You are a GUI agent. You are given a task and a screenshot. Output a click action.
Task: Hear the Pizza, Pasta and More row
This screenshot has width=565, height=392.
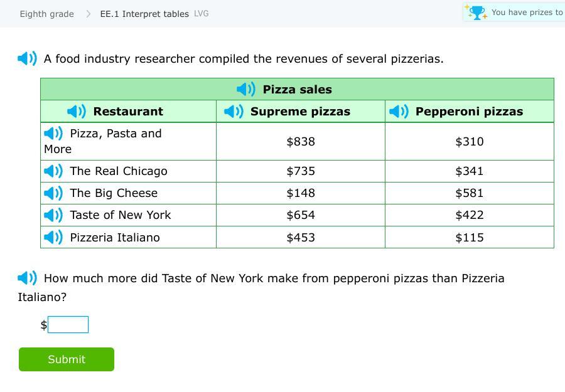coord(53,134)
